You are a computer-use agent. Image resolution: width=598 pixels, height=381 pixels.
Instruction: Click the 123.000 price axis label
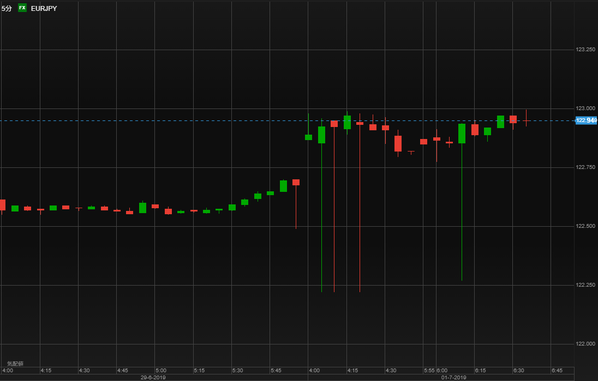click(x=585, y=108)
